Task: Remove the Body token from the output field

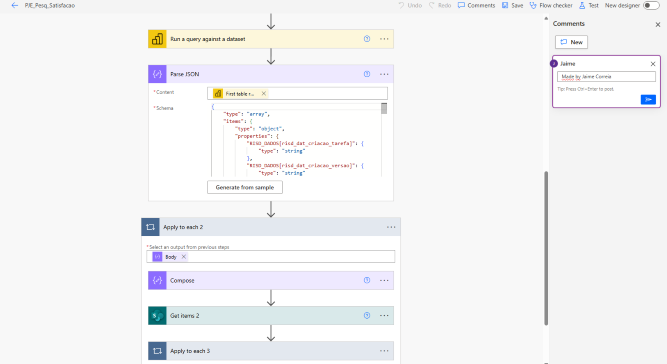Action: tap(184, 257)
